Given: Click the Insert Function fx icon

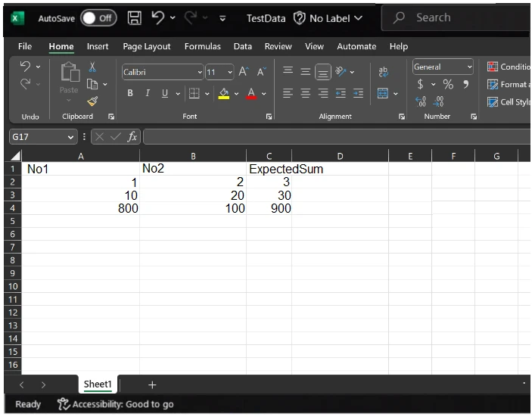Looking at the screenshot, I should [132, 137].
